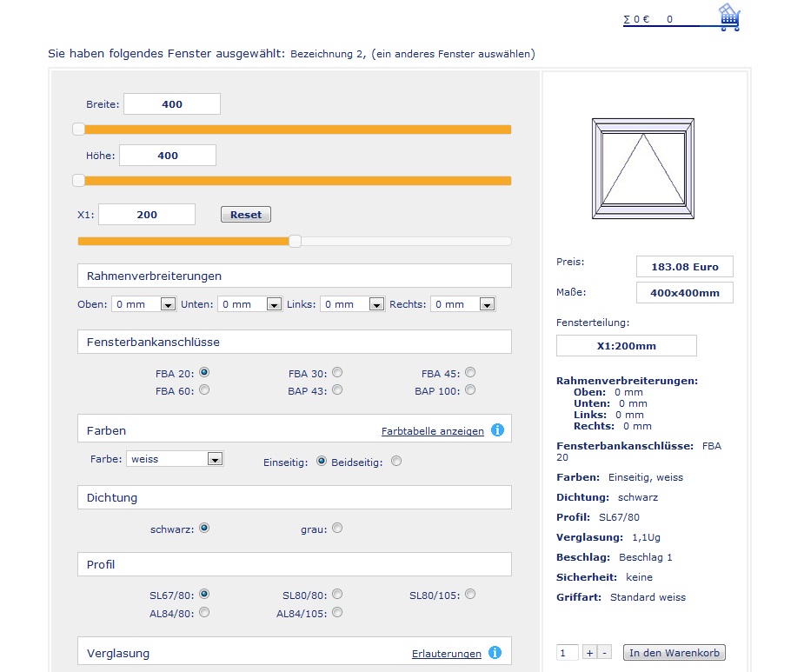
Task: Click the Rahmenverbreiterungen section header
Action: 295,276
